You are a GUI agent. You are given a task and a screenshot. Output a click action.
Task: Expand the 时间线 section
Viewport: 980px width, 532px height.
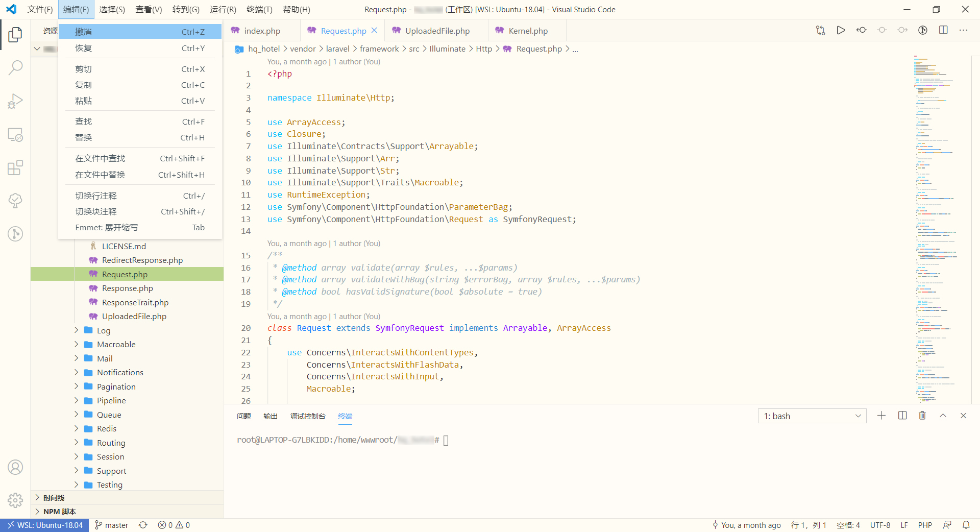pos(127,497)
